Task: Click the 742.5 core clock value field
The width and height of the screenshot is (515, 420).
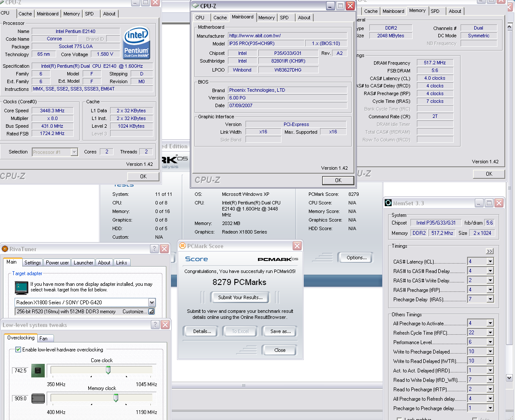Action: point(21,371)
